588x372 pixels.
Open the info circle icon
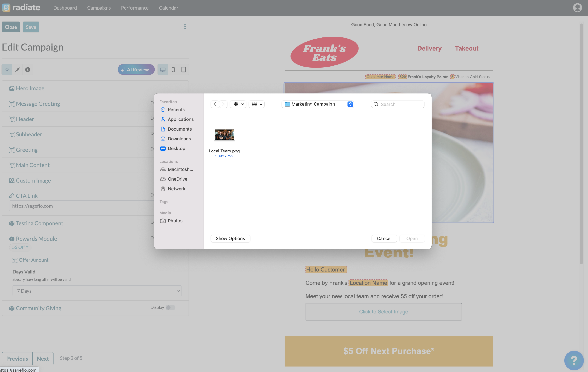point(28,70)
